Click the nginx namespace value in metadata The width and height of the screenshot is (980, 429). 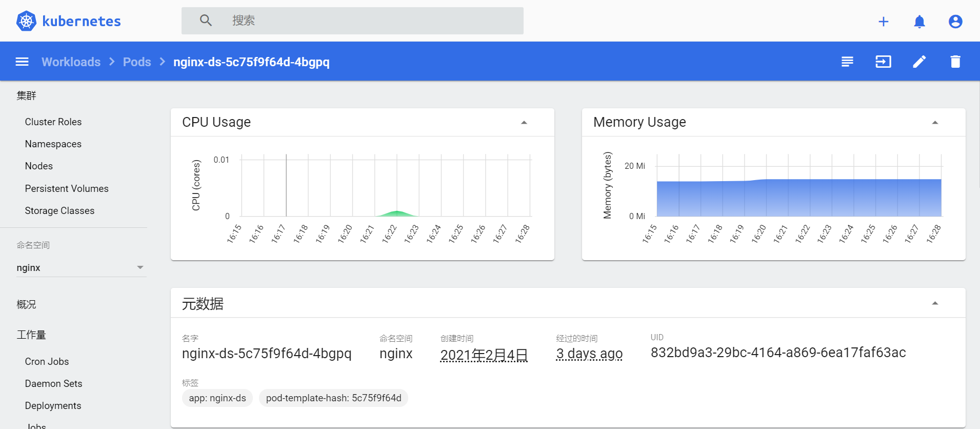(396, 354)
